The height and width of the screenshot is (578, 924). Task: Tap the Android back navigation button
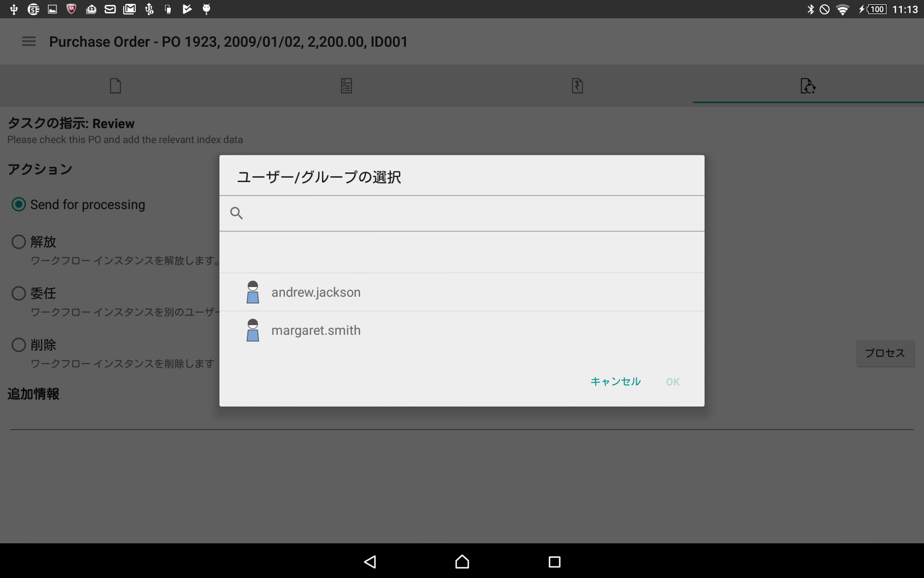click(370, 562)
